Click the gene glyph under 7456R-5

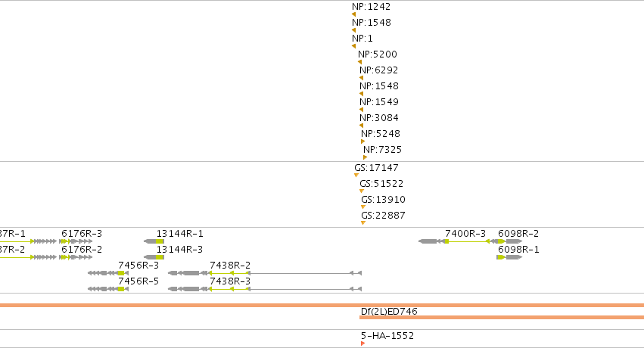coord(108,289)
